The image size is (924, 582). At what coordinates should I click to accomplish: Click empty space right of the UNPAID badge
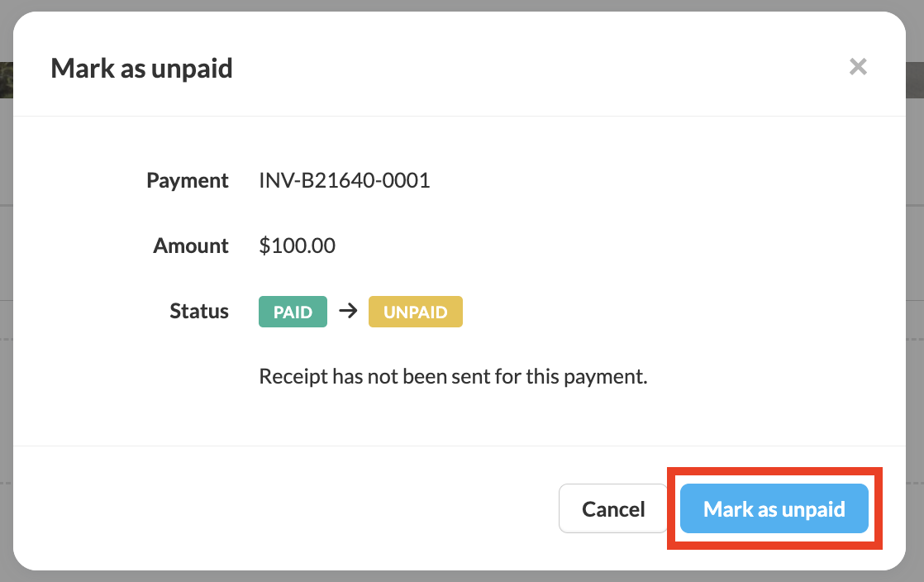(661, 312)
